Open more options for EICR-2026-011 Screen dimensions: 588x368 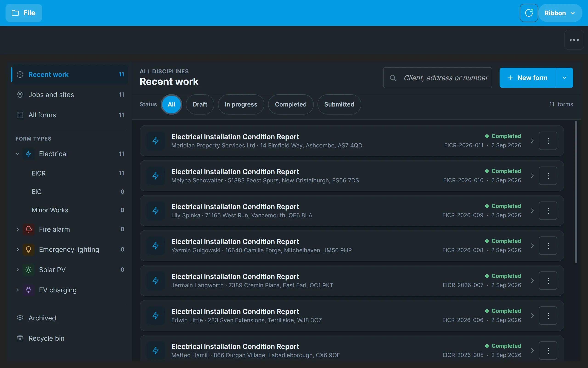548,141
